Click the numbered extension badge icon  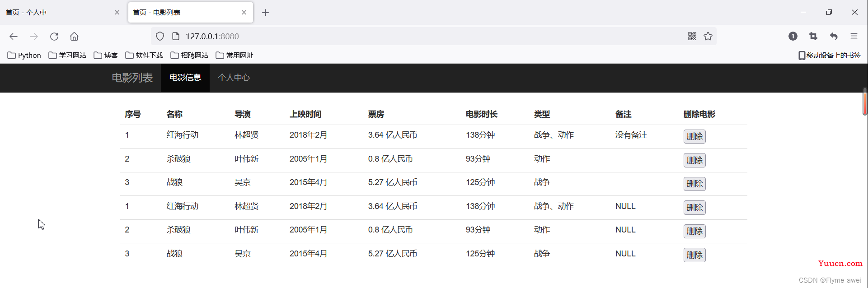coord(793,36)
